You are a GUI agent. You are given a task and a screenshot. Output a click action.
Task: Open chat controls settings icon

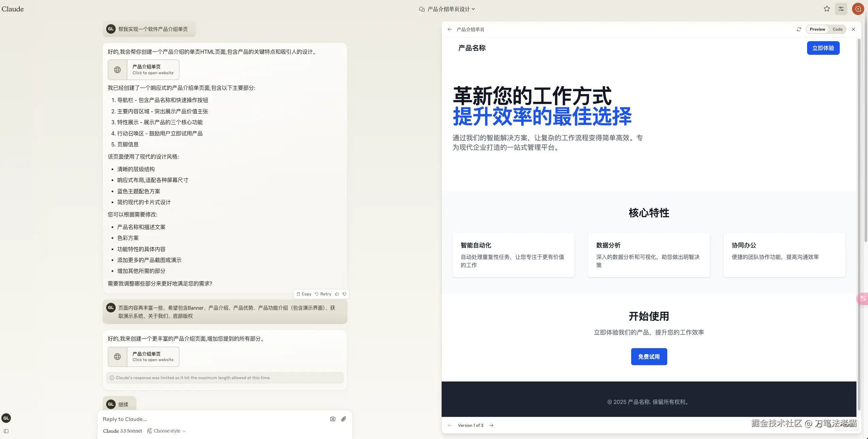841,9
